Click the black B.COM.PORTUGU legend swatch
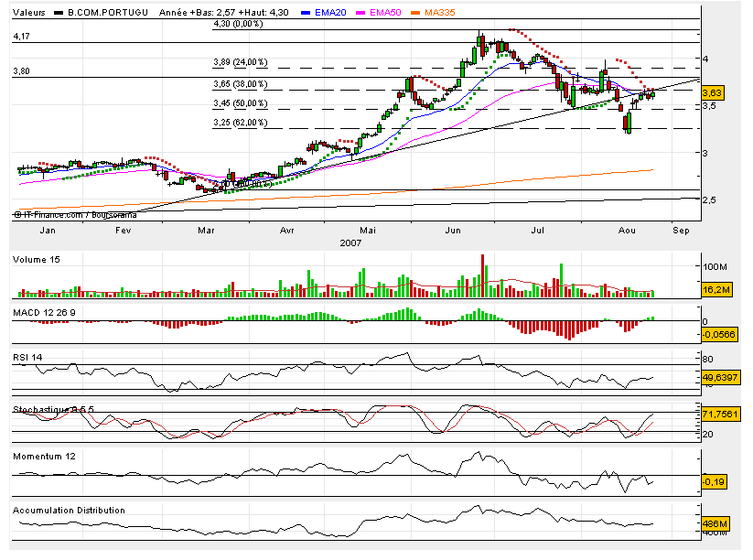The width and height of the screenshot is (753, 560). click(59, 13)
